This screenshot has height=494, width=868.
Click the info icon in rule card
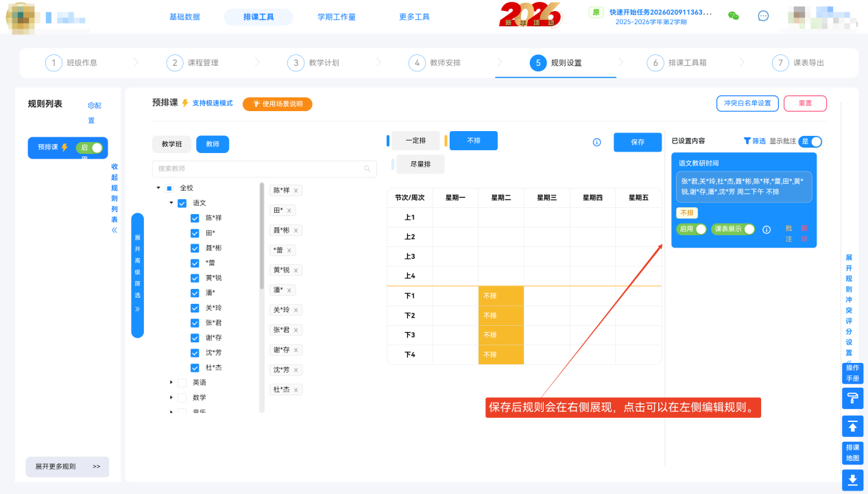pyautogui.click(x=767, y=230)
